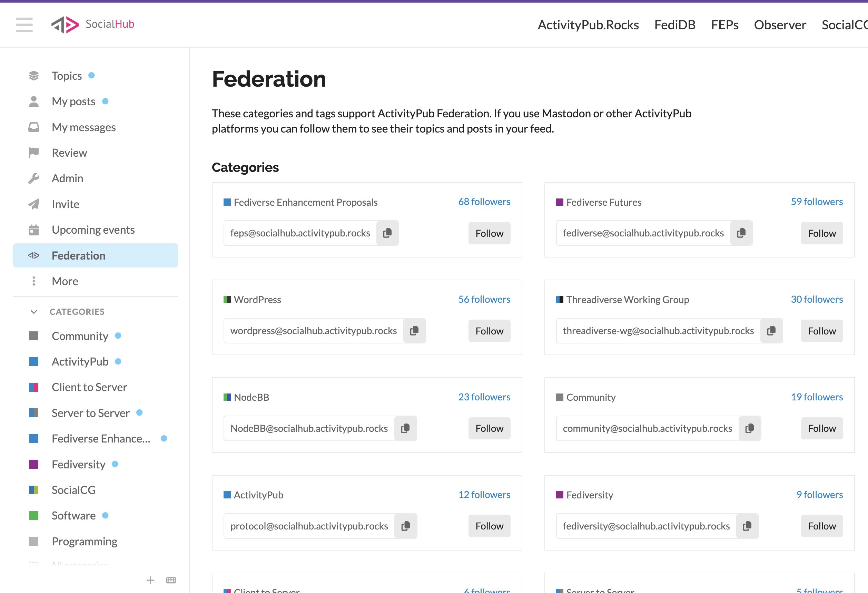Viewport: 868px width, 593px height.
Task: Click the Invite paper plane icon
Action: coord(33,204)
